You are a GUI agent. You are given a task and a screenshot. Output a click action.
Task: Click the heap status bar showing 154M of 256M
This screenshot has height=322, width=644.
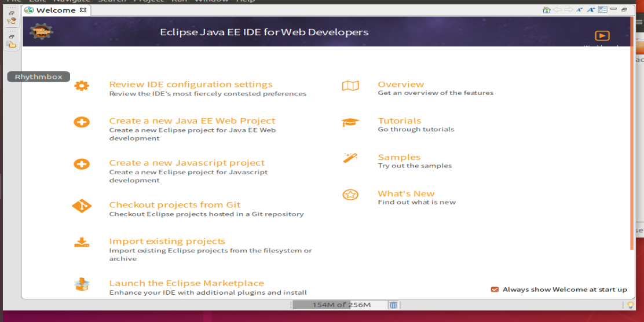point(339,305)
